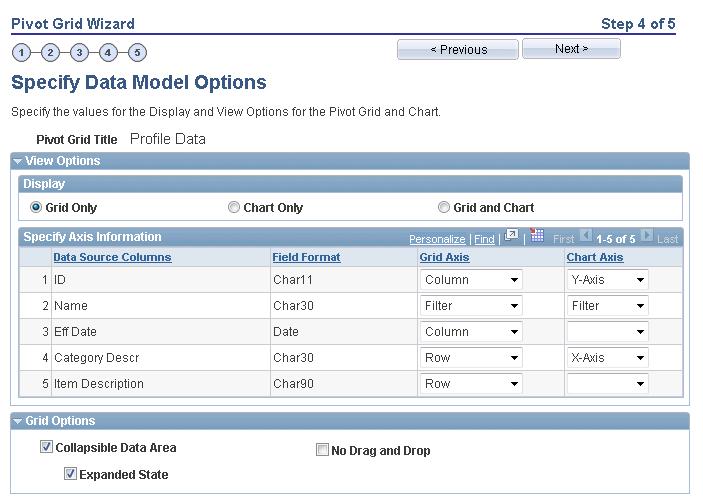Download axis grid to spreadsheet icon

[537, 235]
